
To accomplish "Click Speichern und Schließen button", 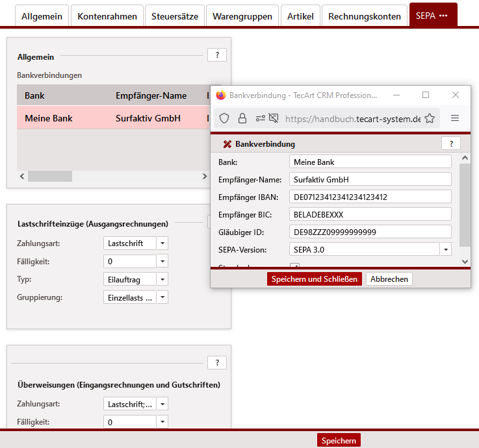I will 314,279.
